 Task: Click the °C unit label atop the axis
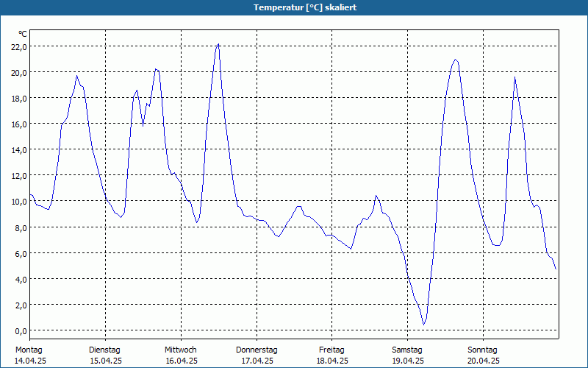23,34
